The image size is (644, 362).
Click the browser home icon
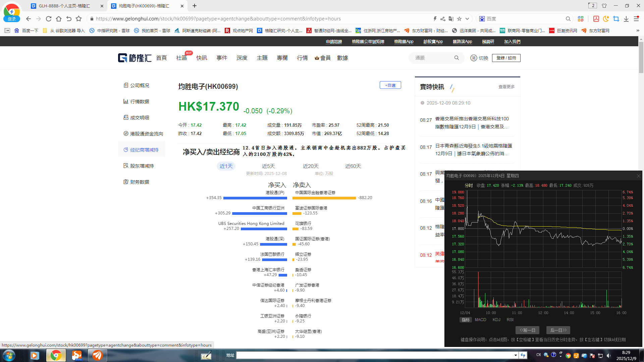point(59,19)
